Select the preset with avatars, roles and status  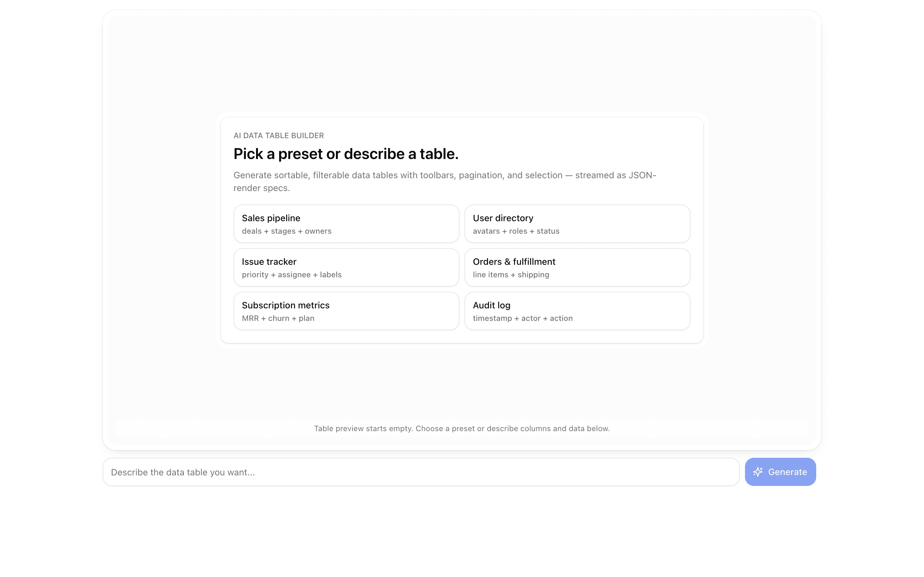577,224
